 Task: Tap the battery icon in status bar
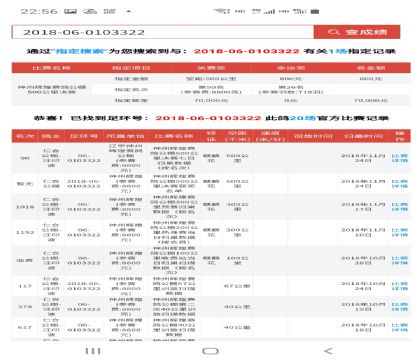[314, 11]
